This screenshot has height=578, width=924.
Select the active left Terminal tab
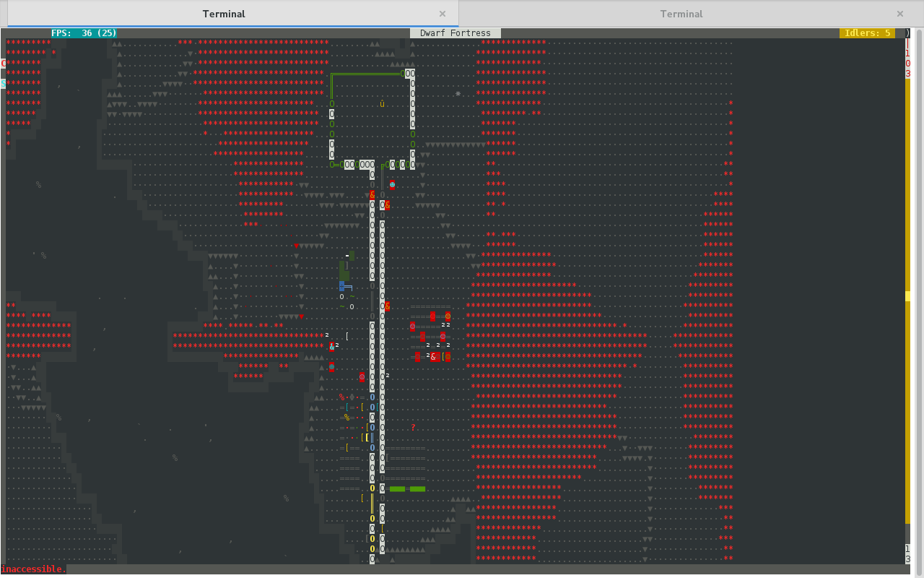coord(224,14)
